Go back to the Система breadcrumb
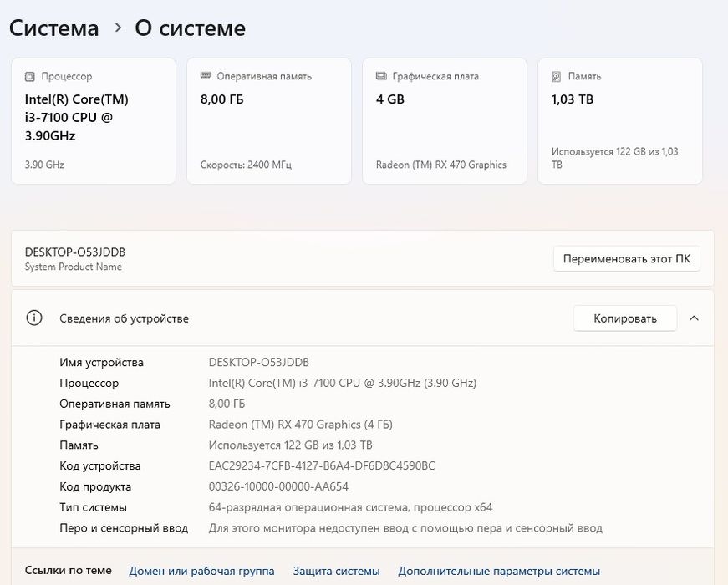 tap(53, 28)
